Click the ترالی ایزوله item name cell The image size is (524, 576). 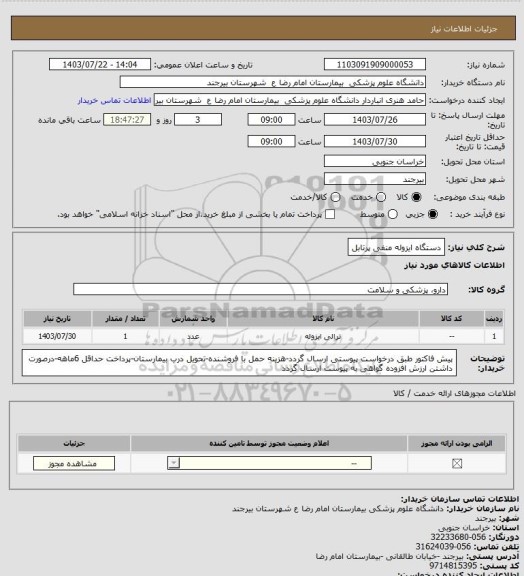(x=323, y=336)
